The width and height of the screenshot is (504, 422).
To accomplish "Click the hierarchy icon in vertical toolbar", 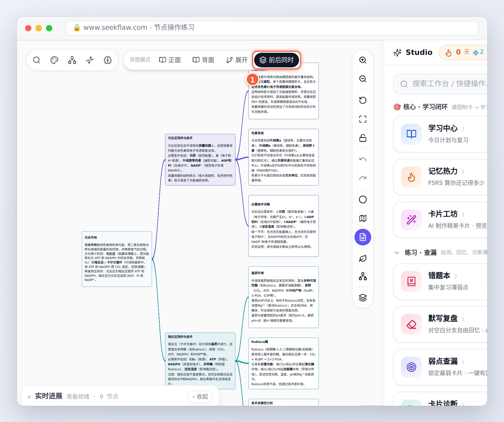I will coord(363,276).
